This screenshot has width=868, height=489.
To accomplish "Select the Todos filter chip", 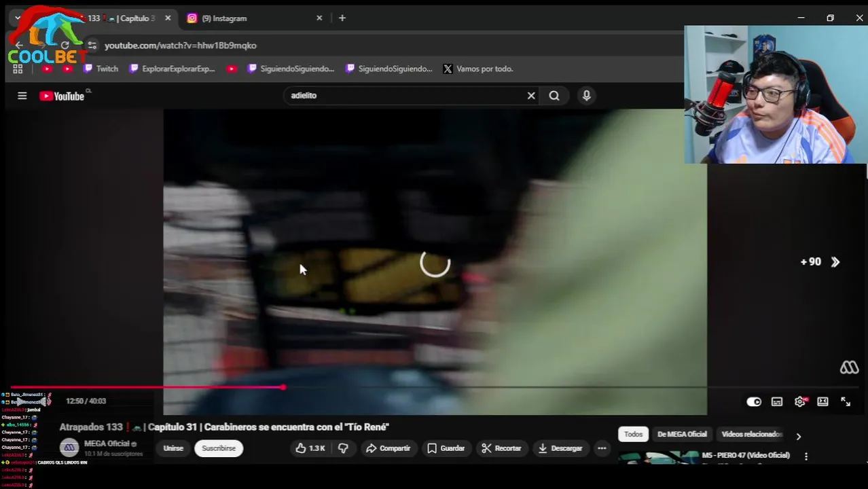I will pyautogui.click(x=633, y=434).
